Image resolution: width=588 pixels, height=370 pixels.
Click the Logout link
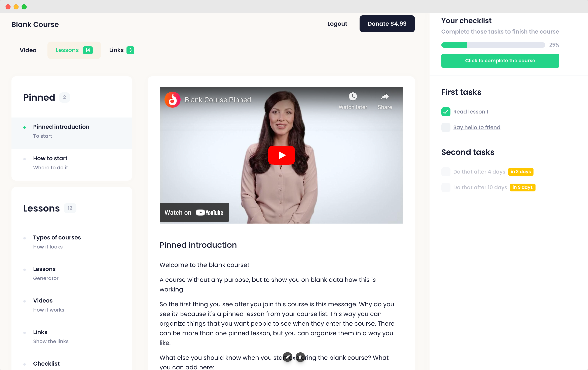337,24
